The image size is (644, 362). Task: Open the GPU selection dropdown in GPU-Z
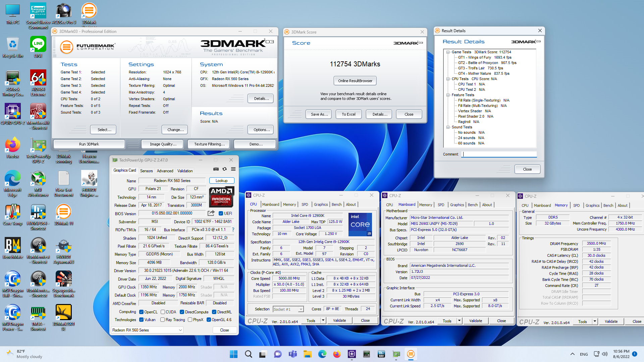pyautogui.click(x=147, y=330)
